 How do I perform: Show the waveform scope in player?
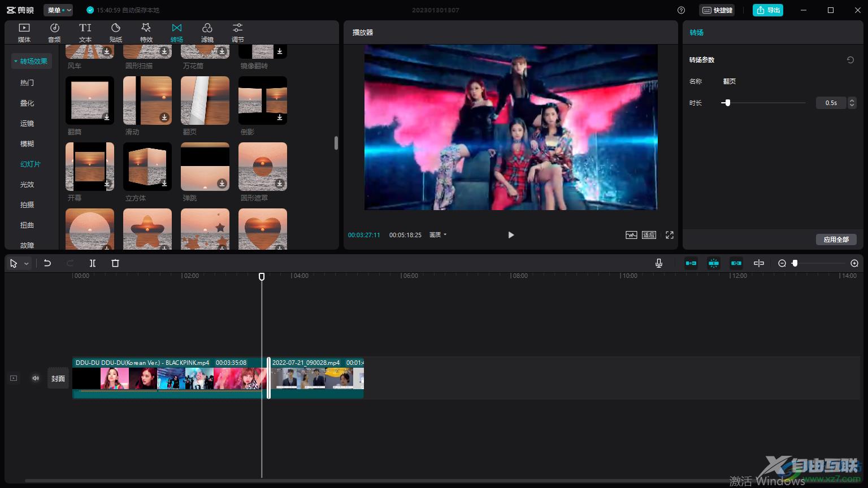click(x=631, y=235)
